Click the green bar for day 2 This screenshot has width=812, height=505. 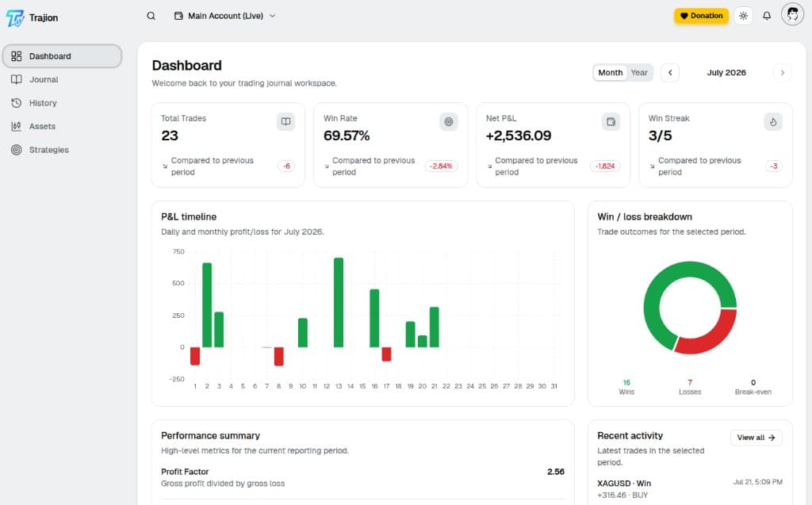(x=207, y=305)
